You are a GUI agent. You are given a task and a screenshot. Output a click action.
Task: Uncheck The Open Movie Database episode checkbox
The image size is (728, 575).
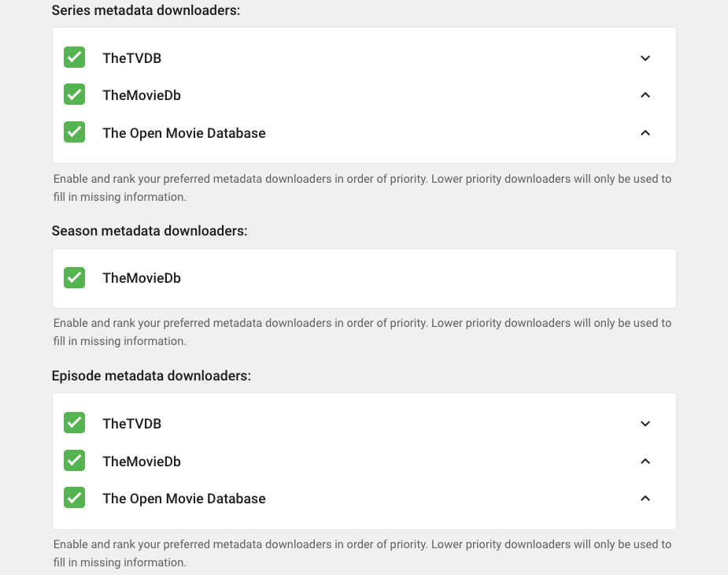[74, 498]
